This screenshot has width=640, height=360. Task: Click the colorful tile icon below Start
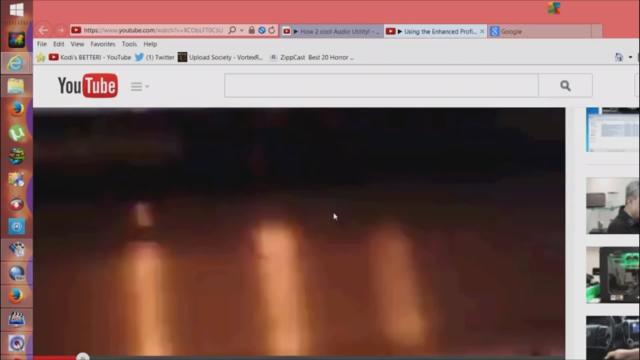pos(16,40)
